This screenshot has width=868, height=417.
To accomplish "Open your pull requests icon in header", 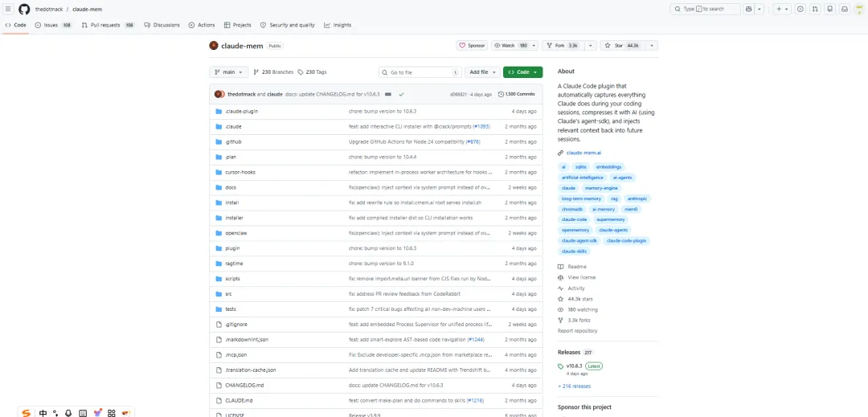I will (816, 9).
